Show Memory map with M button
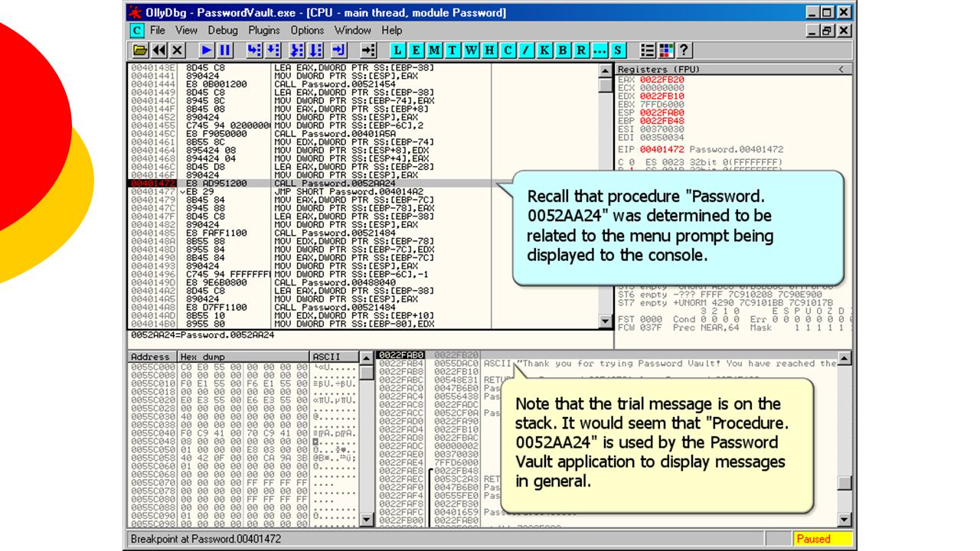 435,51
